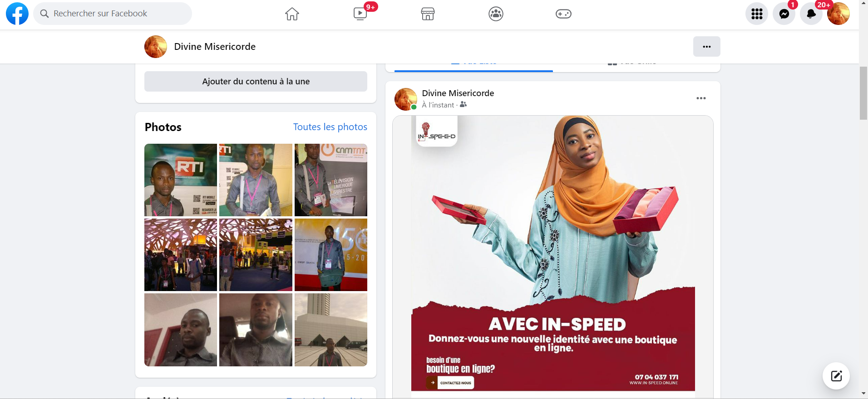Click Divine Misericorde post author name
Viewport: 868px width, 399px height.
click(458, 93)
